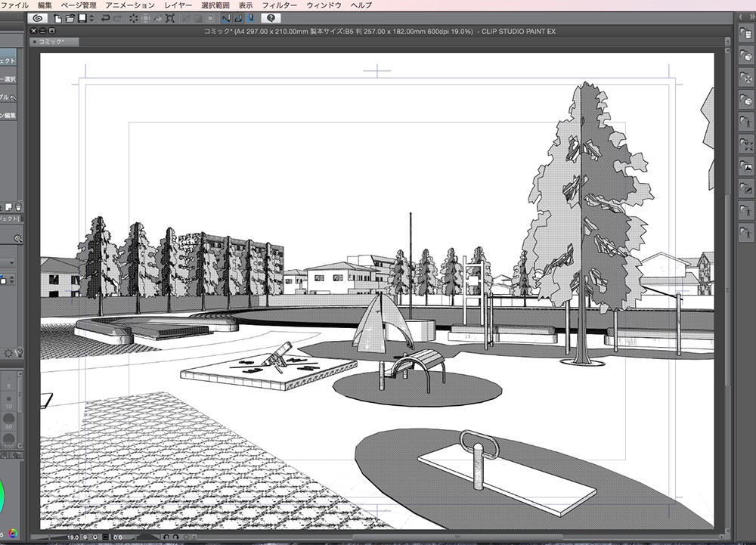Open the フィルター menu
756x545 pixels.
(279, 5)
